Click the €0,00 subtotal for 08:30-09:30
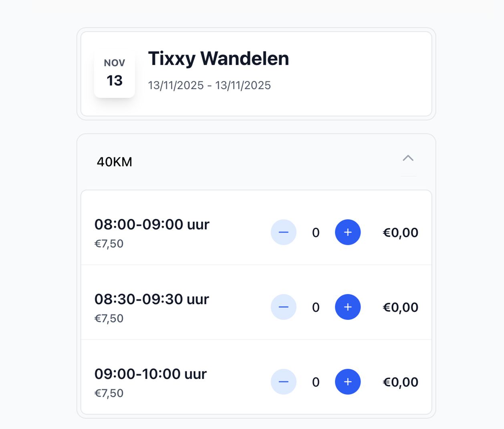This screenshot has height=429, width=504. coord(400,308)
